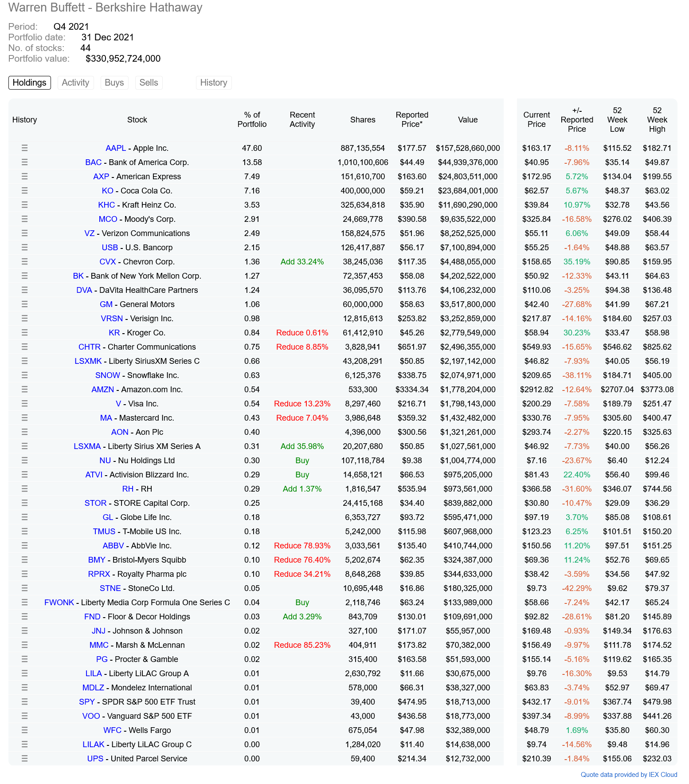Open the AAPL ticker link
689x784 pixels.
pyautogui.click(x=116, y=148)
